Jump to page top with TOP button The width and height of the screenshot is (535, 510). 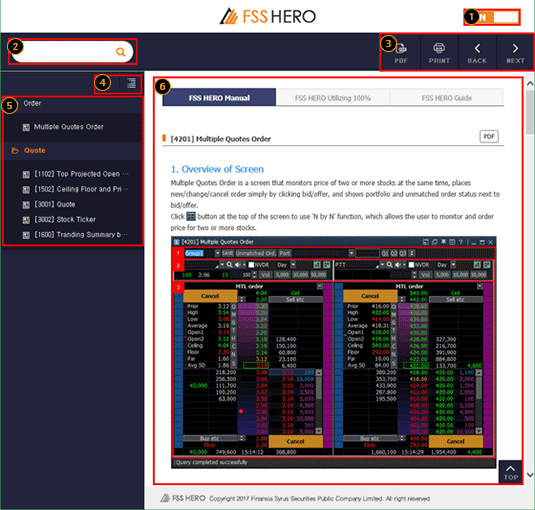(x=510, y=472)
